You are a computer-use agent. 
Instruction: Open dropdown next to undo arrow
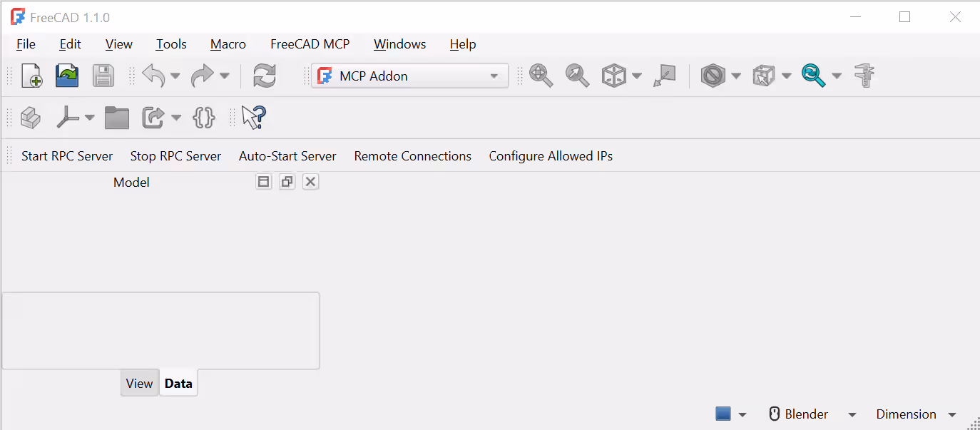pyautogui.click(x=175, y=76)
